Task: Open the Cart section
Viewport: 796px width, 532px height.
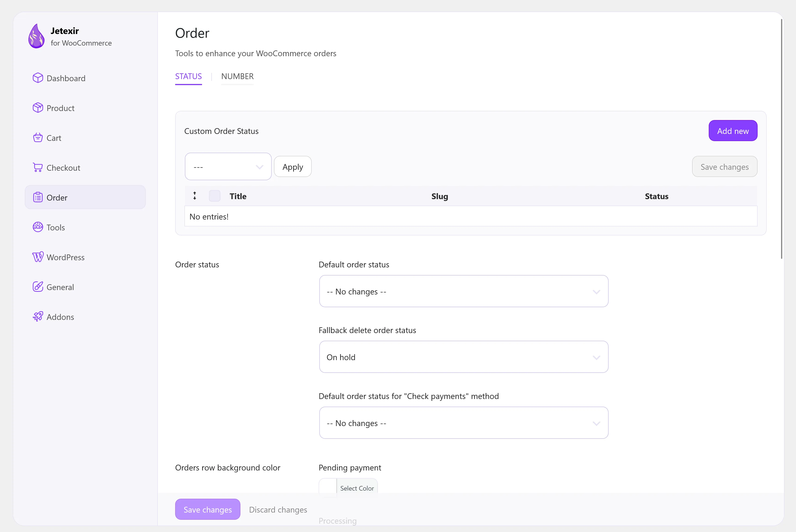Action: (x=85, y=138)
